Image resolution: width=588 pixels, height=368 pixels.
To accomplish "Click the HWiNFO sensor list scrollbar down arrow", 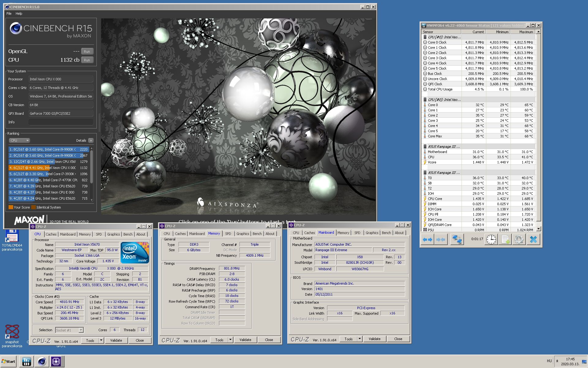I will pos(539,229).
